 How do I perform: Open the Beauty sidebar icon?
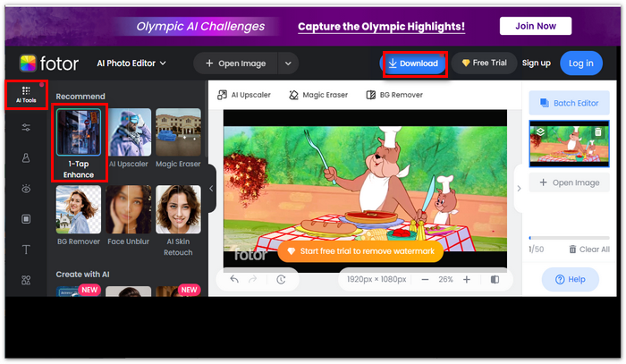tap(26, 158)
